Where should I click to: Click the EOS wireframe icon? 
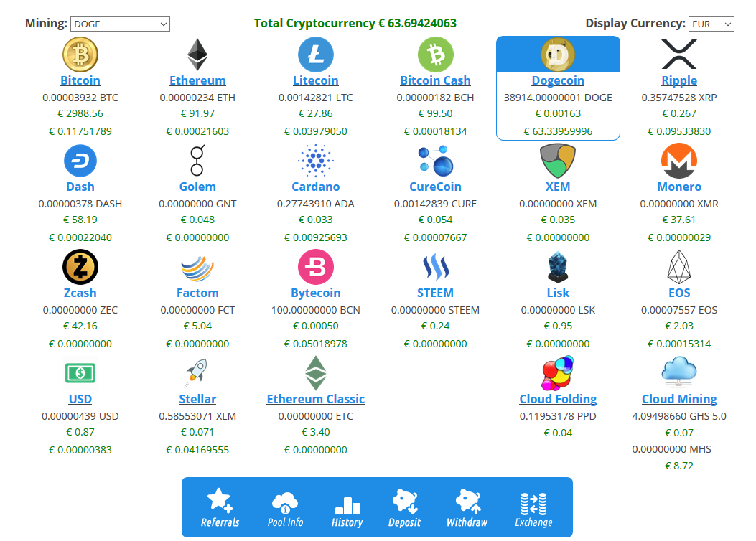point(679,266)
